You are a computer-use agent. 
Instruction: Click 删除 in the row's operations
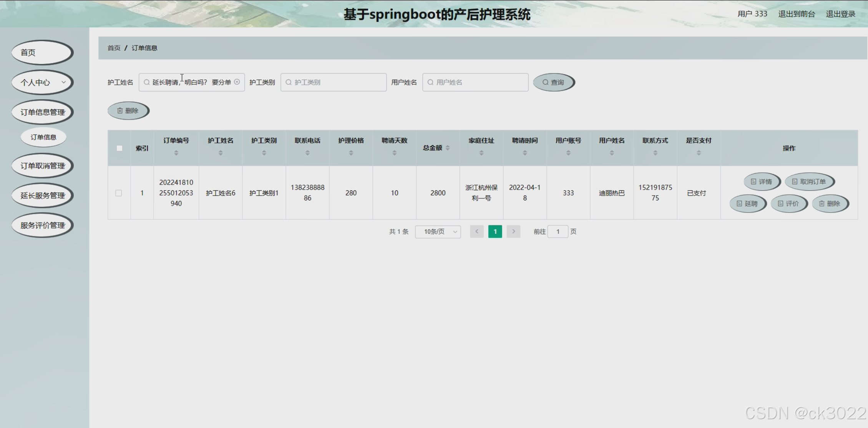(830, 203)
